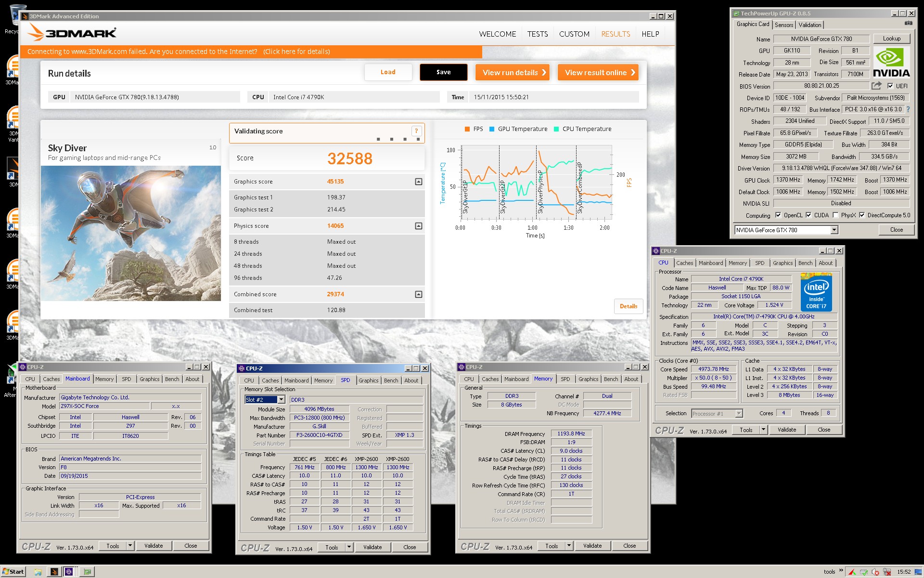Viewport: 924px width, 578px height.
Task: Collapse the Combined score section
Action: click(419, 294)
